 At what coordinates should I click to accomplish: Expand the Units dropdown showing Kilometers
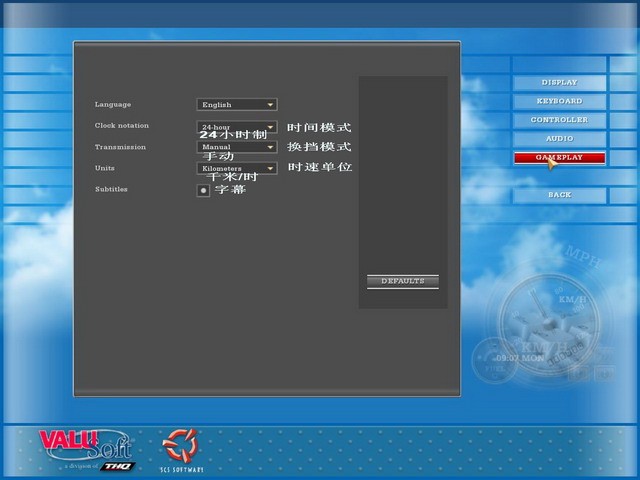(x=236, y=169)
